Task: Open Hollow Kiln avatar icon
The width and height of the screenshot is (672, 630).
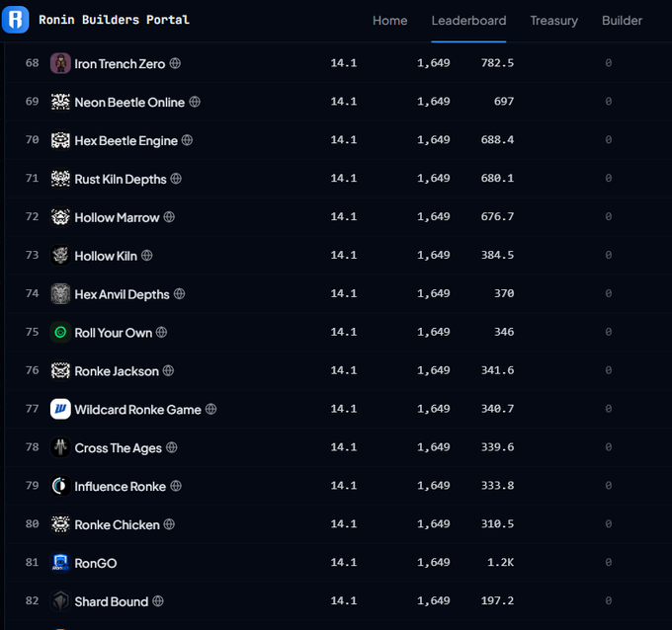Action: pos(60,256)
